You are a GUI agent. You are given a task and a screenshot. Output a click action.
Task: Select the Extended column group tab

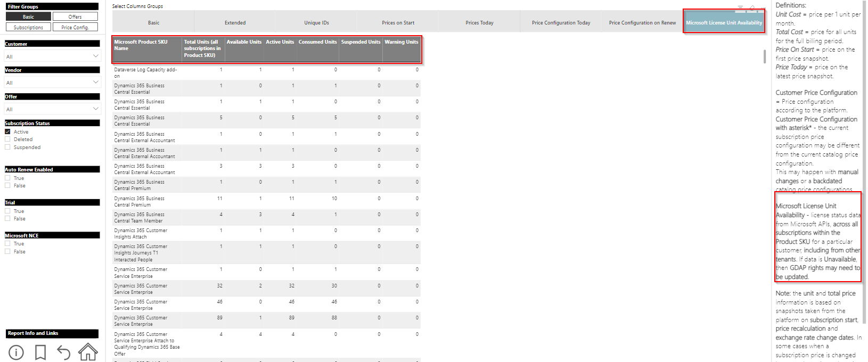[x=235, y=22]
